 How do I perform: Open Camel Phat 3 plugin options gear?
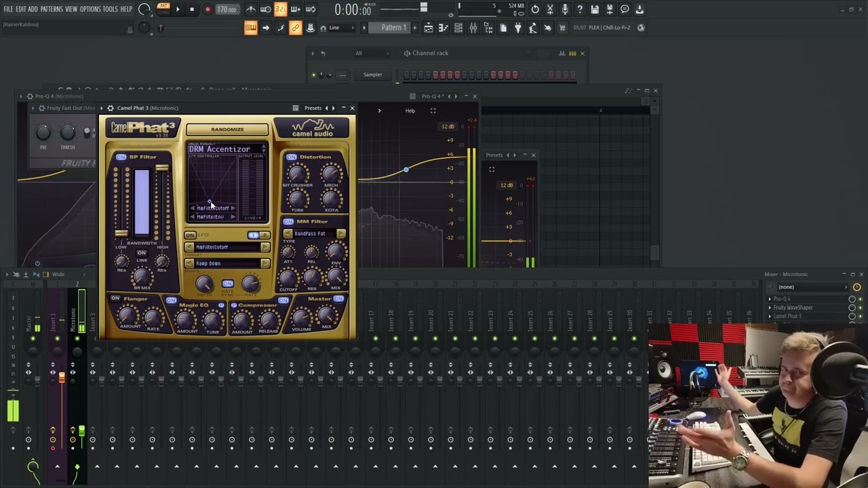pyautogui.click(x=111, y=108)
